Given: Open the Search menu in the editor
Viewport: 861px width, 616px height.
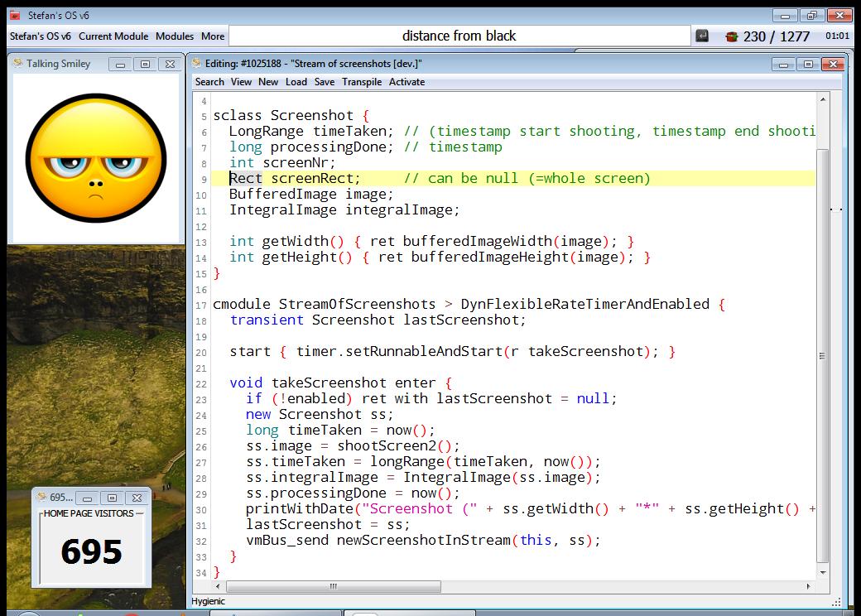Looking at the screenshot, I should [209, 82].
